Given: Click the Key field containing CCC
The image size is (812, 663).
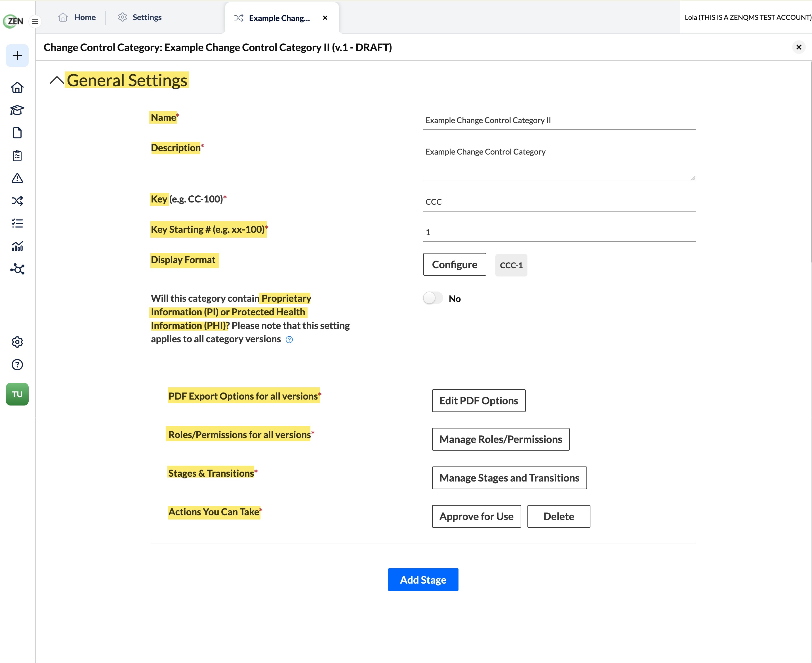Looking at the screenshot, I should click(x=559, y=202).
